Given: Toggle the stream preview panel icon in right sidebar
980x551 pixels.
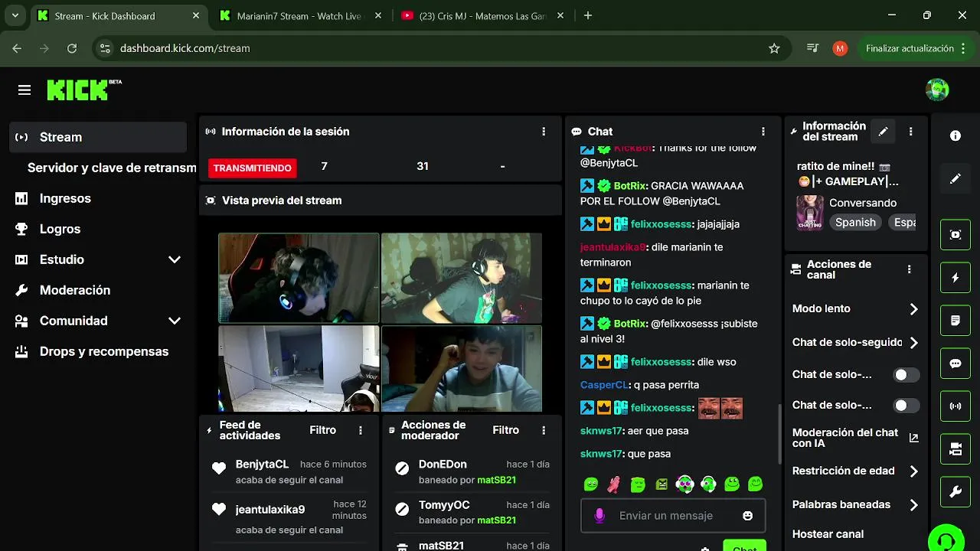Looking at the screenshot, I should [955, 235].
